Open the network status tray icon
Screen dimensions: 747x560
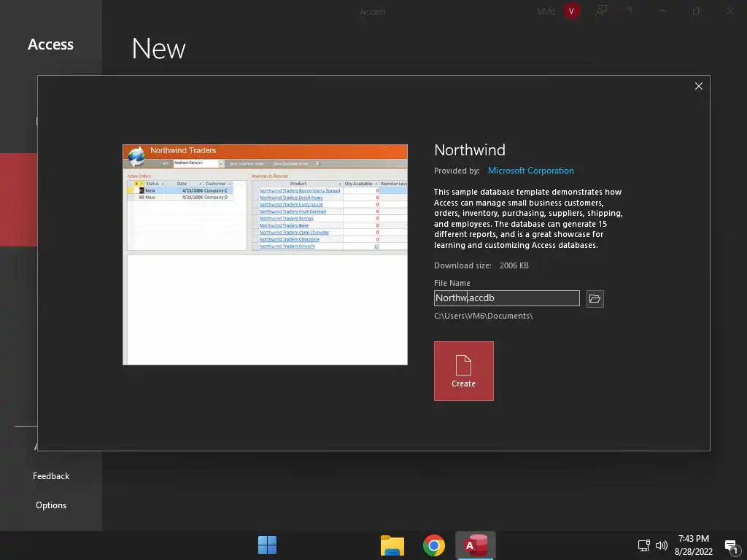[x=643, y=545]
